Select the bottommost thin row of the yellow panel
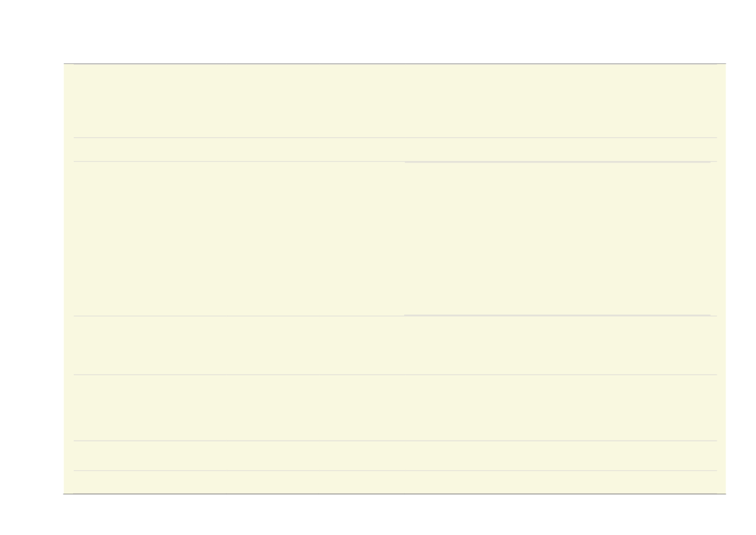Screen dimensions: 756x535 (395, 482)
